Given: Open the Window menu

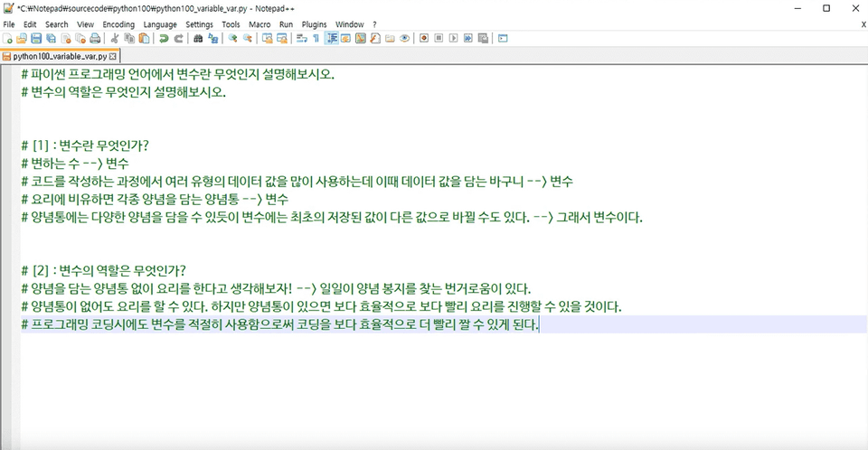Looking at the screenshot, I should [x=350, y=24].
